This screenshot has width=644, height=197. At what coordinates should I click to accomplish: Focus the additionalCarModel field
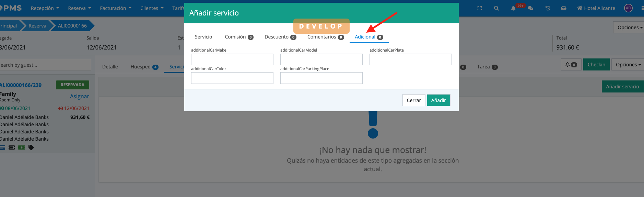[x=321, y=59]
